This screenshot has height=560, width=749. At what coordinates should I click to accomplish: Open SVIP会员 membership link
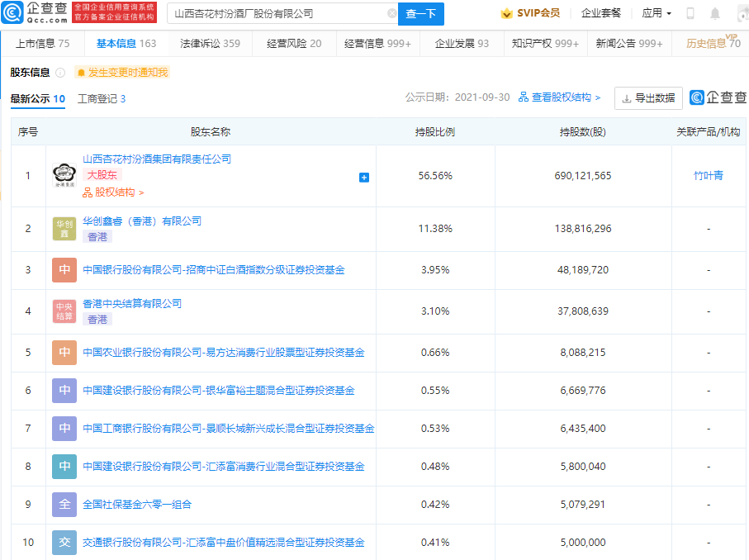point(530,13)
